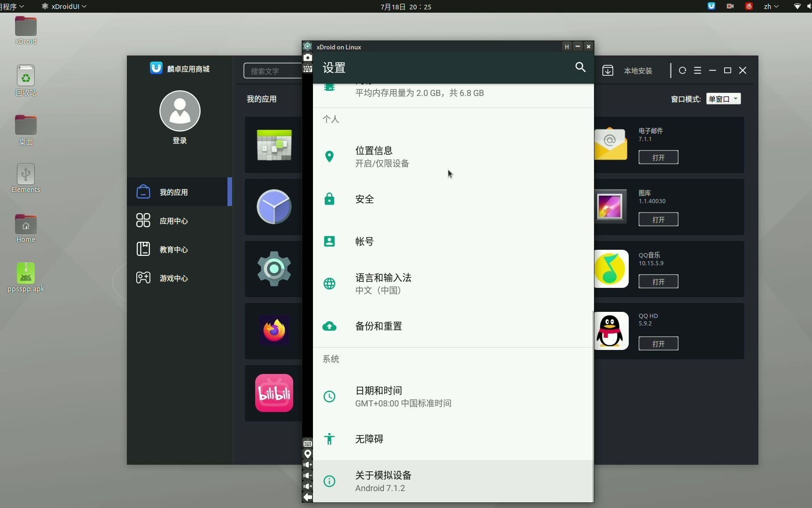Open 位置信息 location settings
The height and width of the screenshot is (508, 812).
point(453,157)
